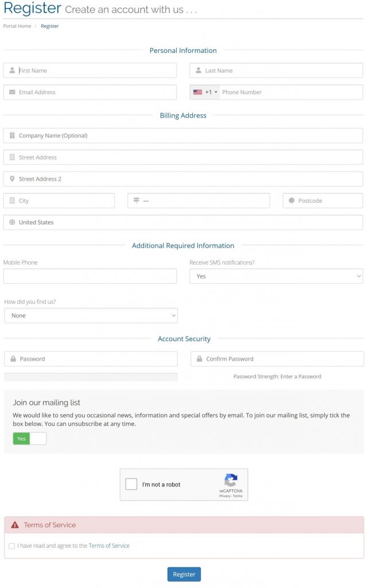366x588 pixels.
Task: Expand the How did you find us dropdown
Action: [91, 315]
